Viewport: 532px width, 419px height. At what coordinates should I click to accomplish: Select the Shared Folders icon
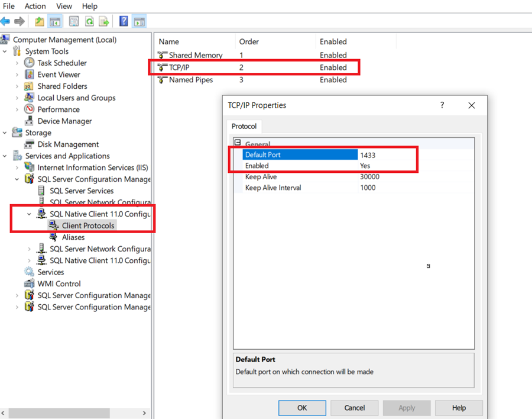click(29, 86)
